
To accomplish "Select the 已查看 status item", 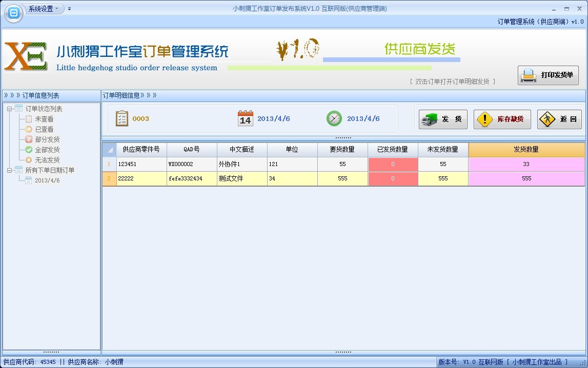I will pyautogui.click(x=44, y=129).
